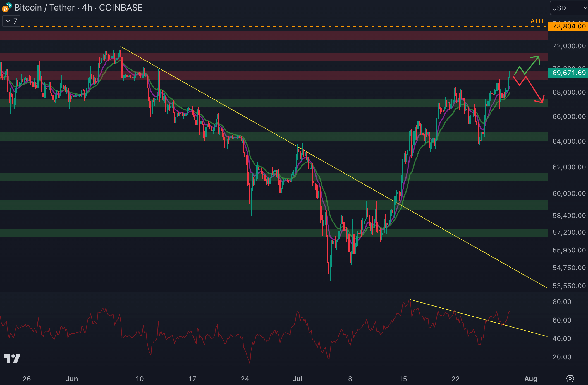Click the TradingView logo watermark
588x385 pixels.
pyautogui.click(x=12, y=358)
